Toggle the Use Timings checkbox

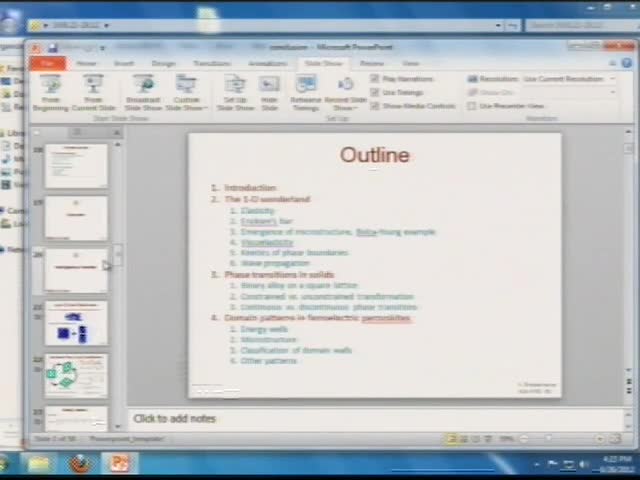pos(375,92)
